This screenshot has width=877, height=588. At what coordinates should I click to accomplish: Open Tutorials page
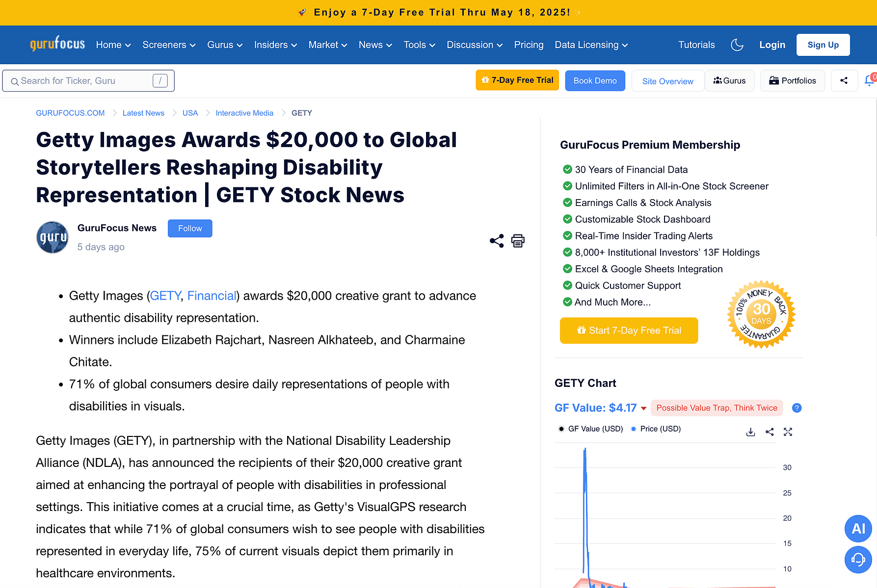[x=696, y=45]
